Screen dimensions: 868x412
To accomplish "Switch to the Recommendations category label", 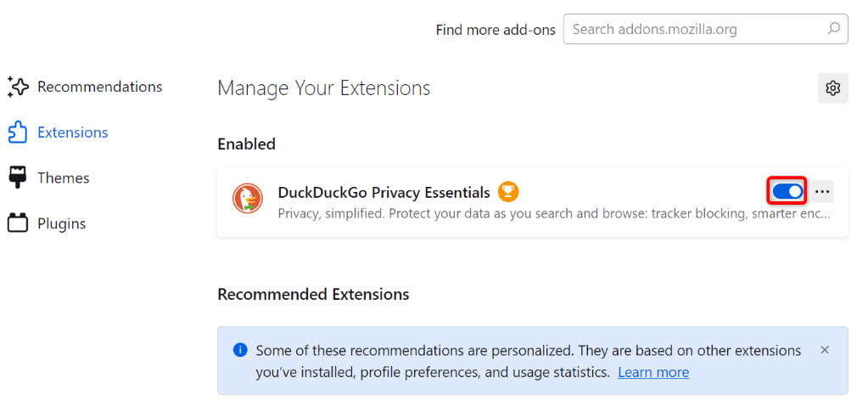I will tap(99, 87).
